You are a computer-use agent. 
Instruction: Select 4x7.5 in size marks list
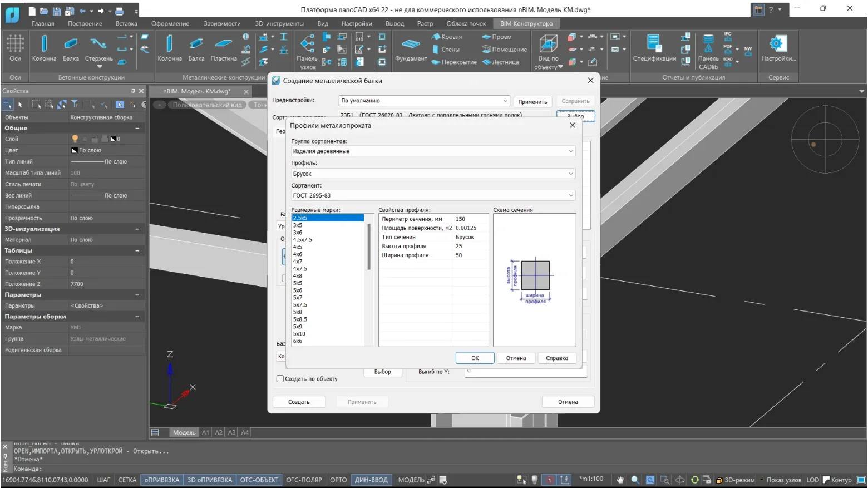300,269
